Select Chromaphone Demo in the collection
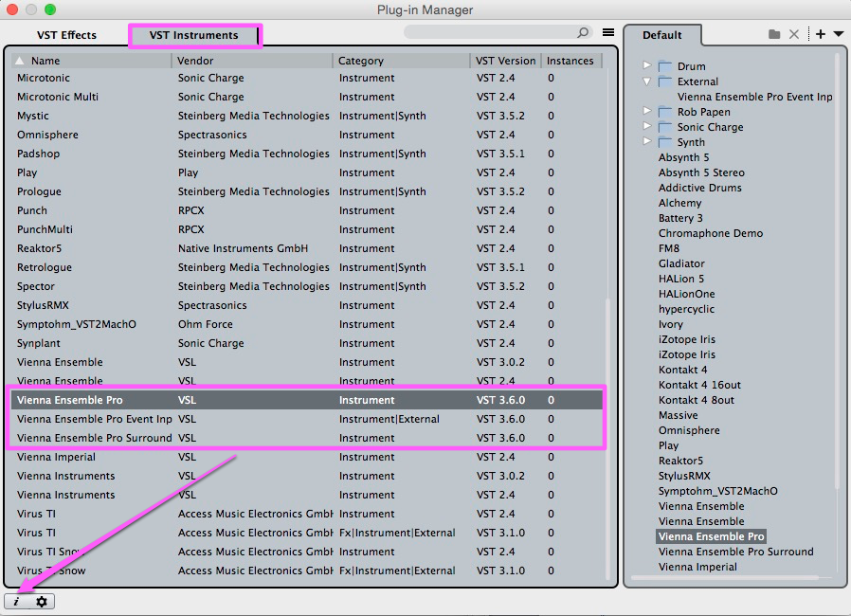Viewport: 851px width, 616px height. click(x=711, y=233)
